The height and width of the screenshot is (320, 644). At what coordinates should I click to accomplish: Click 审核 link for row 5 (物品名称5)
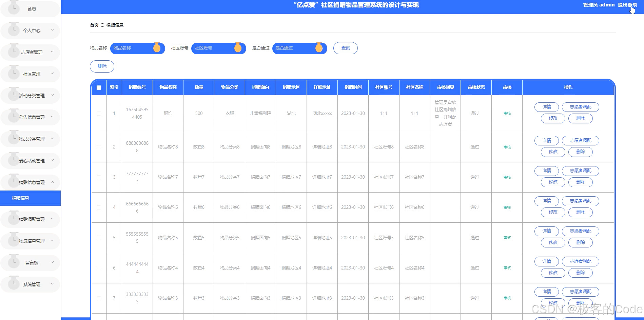tap(507, 238)
